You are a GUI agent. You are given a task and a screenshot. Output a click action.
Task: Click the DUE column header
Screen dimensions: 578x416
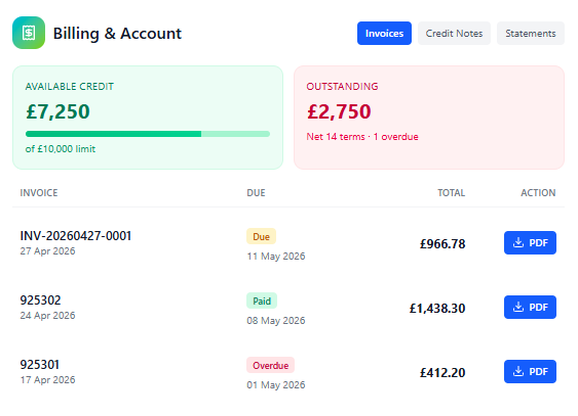pyautogui.click(x=256, y=193)
